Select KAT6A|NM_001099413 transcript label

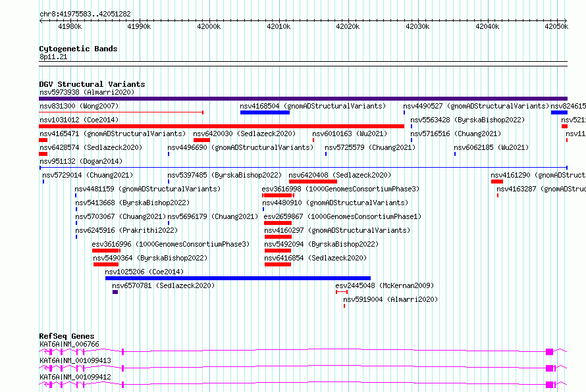point(75,360)
